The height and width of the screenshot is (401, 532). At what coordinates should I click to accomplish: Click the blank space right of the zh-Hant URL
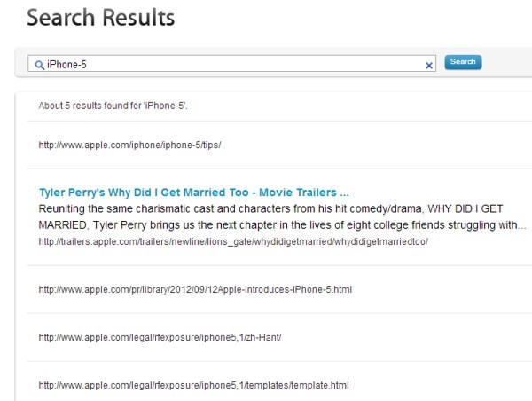[x=399, y=337]
